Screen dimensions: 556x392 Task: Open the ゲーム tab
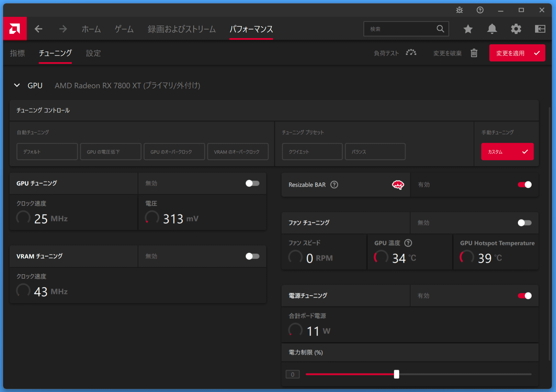tap(124, 29)
